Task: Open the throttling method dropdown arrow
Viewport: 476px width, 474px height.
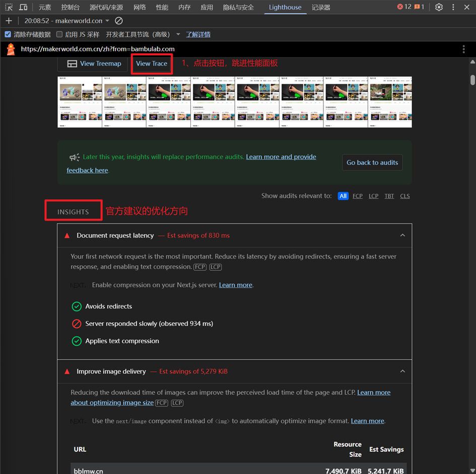Action: tap(178, 34)
